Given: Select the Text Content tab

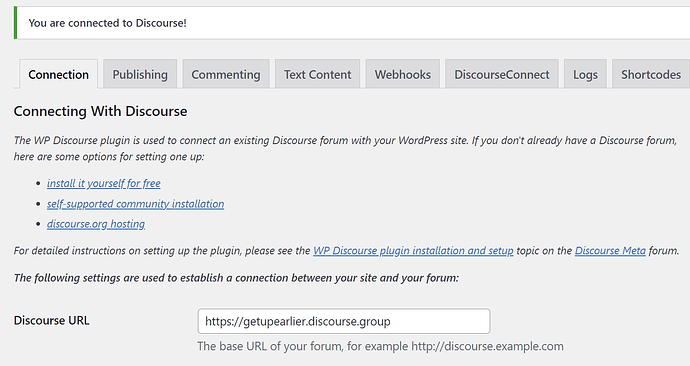Looking at the screenshot, I should pos(317,74).
